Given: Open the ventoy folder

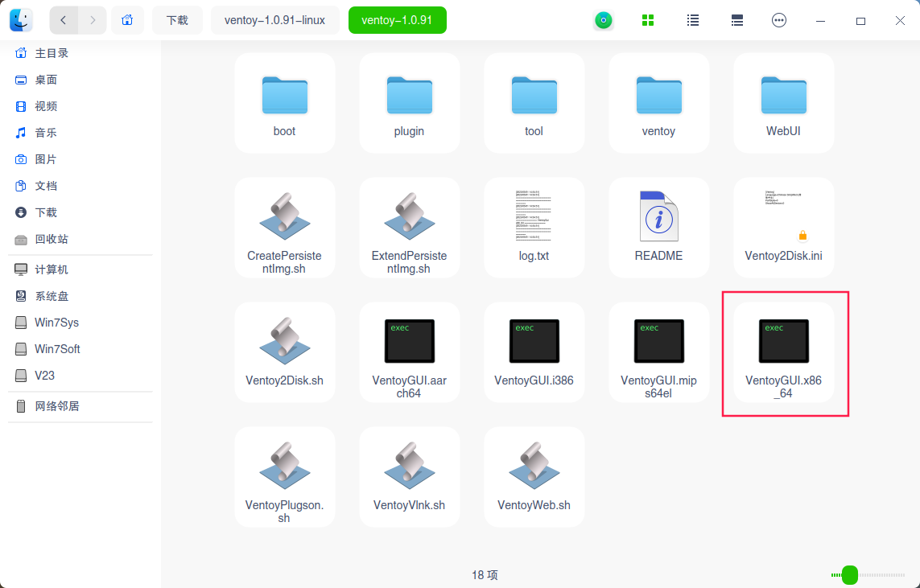Looking at the screenshot, I should [x=659, y=103].
